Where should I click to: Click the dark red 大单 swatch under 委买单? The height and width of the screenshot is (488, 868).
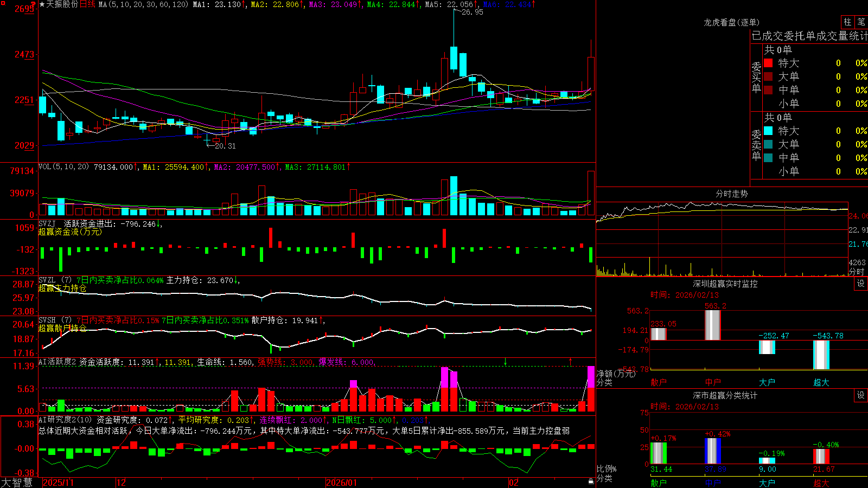[768, 76]
